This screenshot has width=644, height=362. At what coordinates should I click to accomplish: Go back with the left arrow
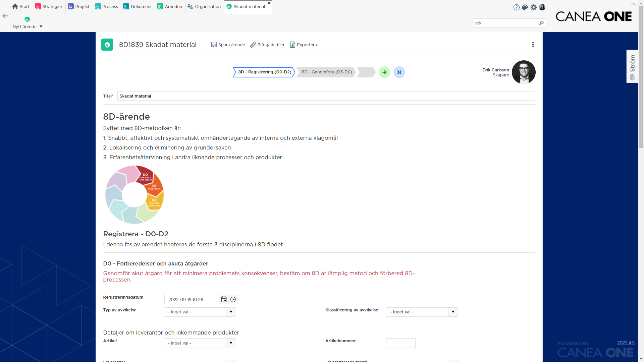click(x=5, y=16)
